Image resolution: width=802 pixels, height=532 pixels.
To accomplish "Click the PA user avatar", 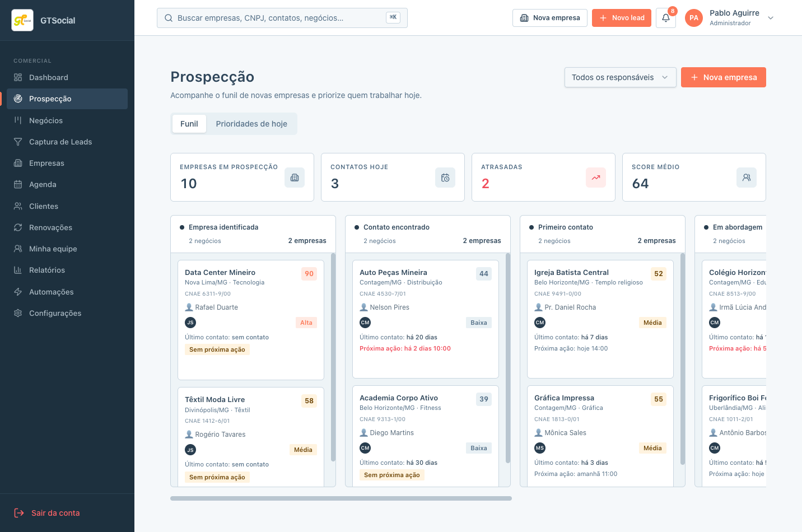I will tap(694, 18).
